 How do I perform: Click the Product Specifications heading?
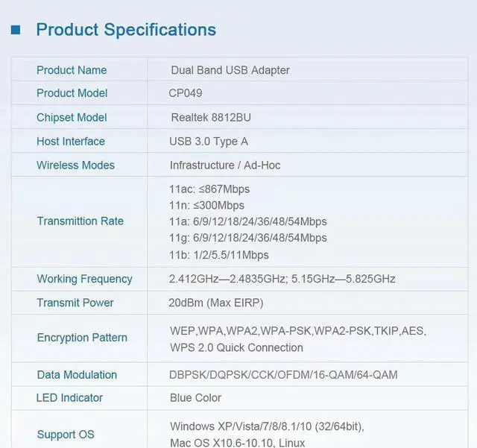point(126,30)
